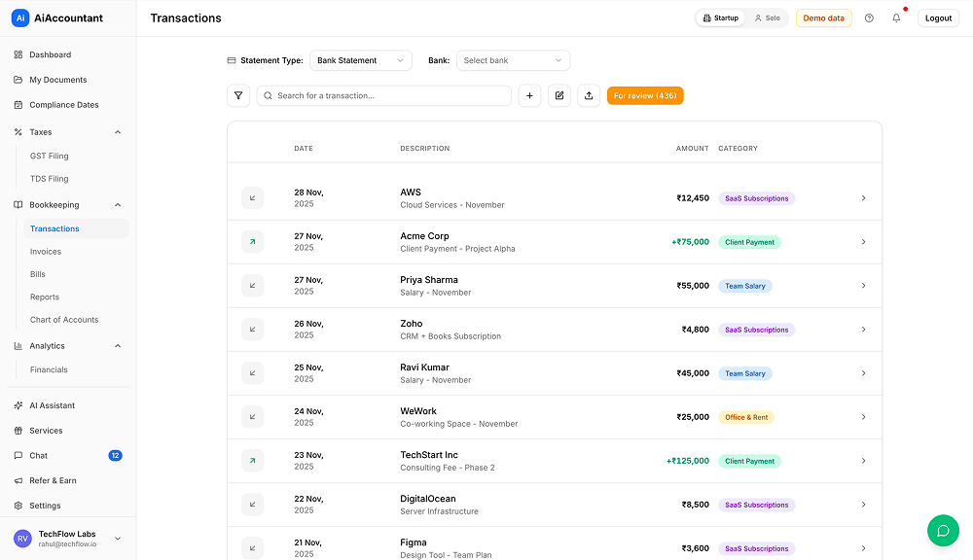Image resolution: width=973 pixels, height=560 pixels.
Task: Click the edit pencil icon button
Action: [559, 95]
